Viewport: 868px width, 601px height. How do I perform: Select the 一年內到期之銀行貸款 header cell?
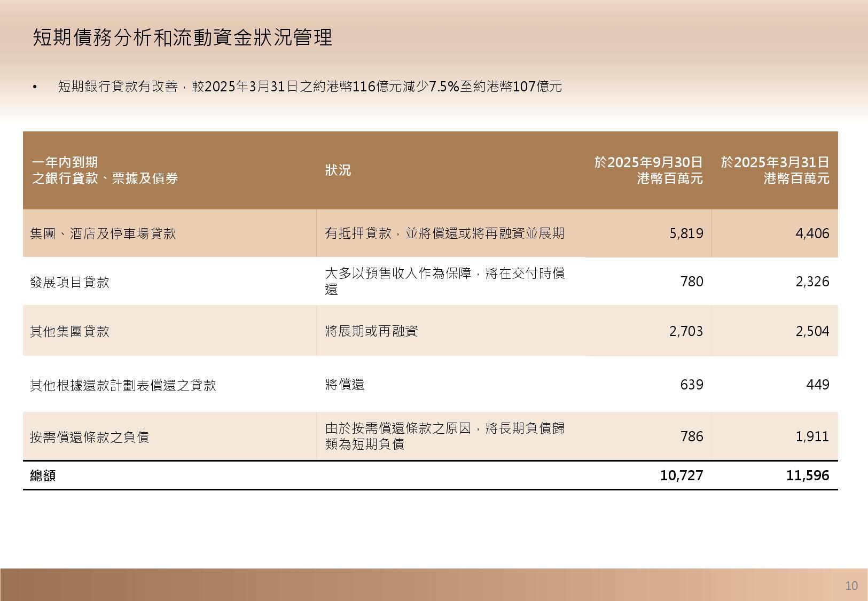[105, 170]
